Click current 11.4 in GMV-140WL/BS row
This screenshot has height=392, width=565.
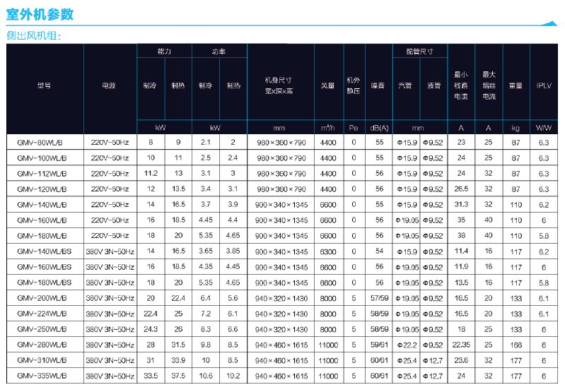pos(461,251)
